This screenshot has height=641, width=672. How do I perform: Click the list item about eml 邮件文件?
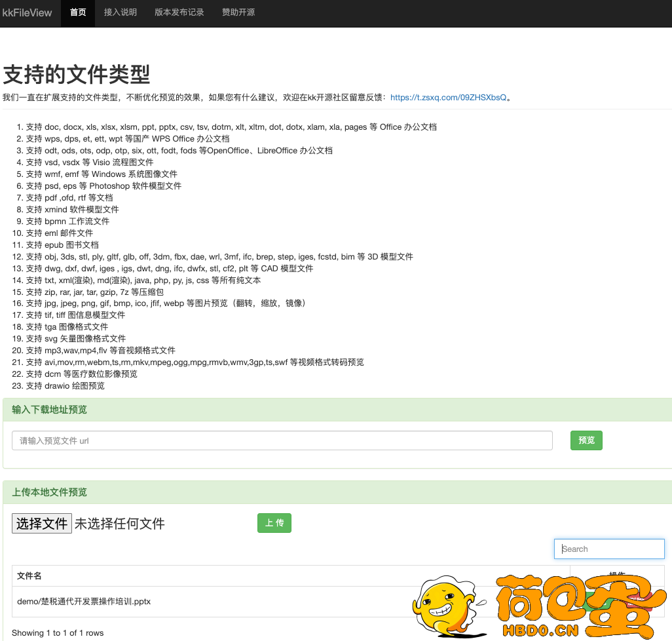pos(60,233)
